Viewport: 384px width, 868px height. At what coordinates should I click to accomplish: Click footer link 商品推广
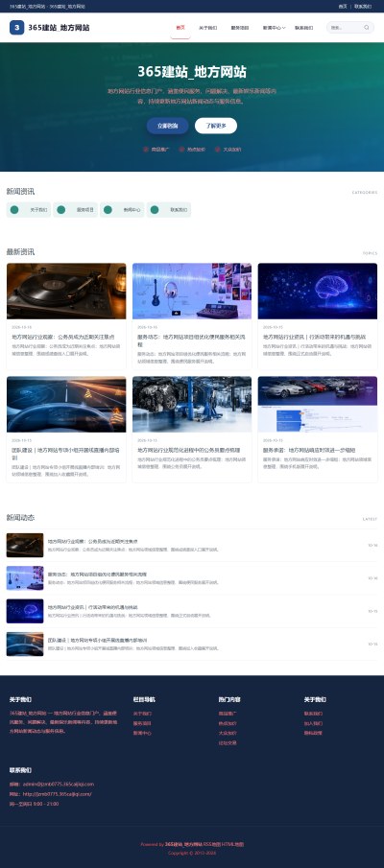click(x=228, y=714)
